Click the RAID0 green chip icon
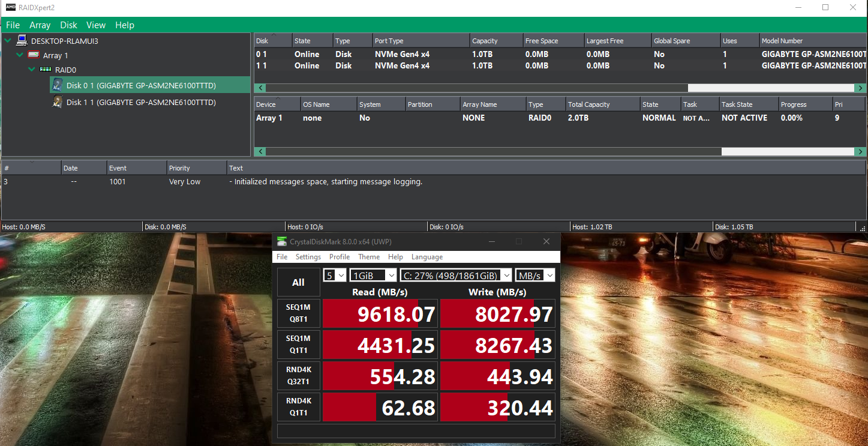The width and height of the screenshot is (868, 446). point(46,70)
